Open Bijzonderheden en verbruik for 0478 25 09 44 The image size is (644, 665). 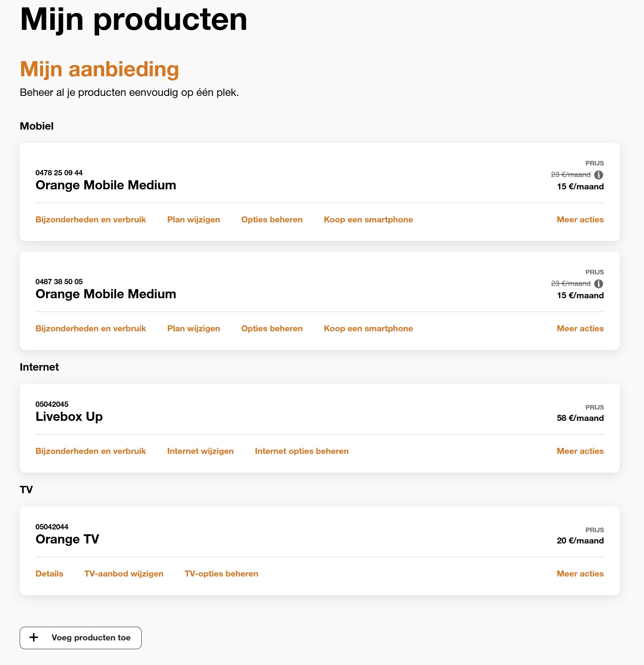(91, 220)
